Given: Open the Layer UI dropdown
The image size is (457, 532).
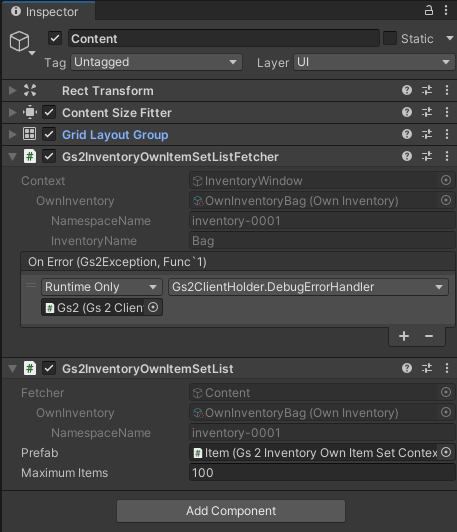Looking at the screenshot, I should [x=374, y=62].
